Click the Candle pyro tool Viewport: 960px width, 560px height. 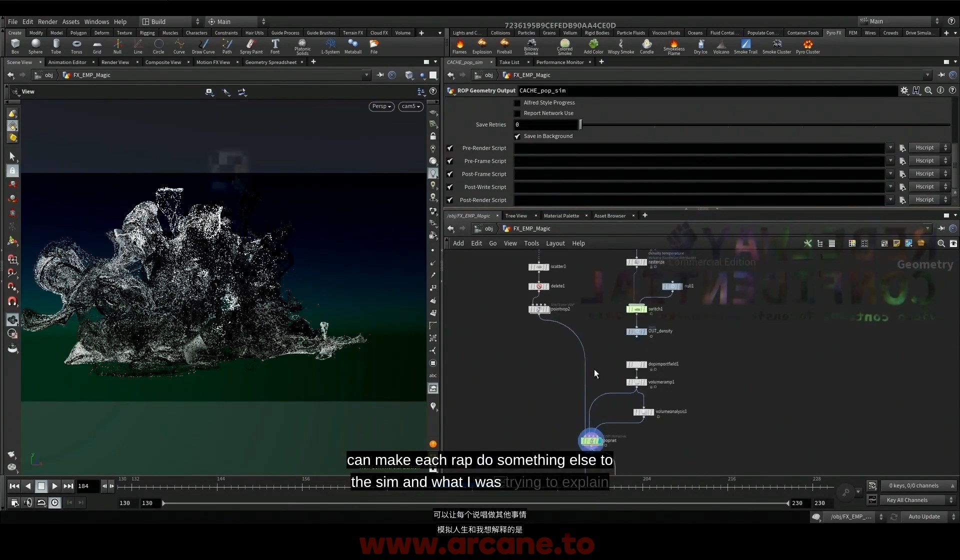646,46
